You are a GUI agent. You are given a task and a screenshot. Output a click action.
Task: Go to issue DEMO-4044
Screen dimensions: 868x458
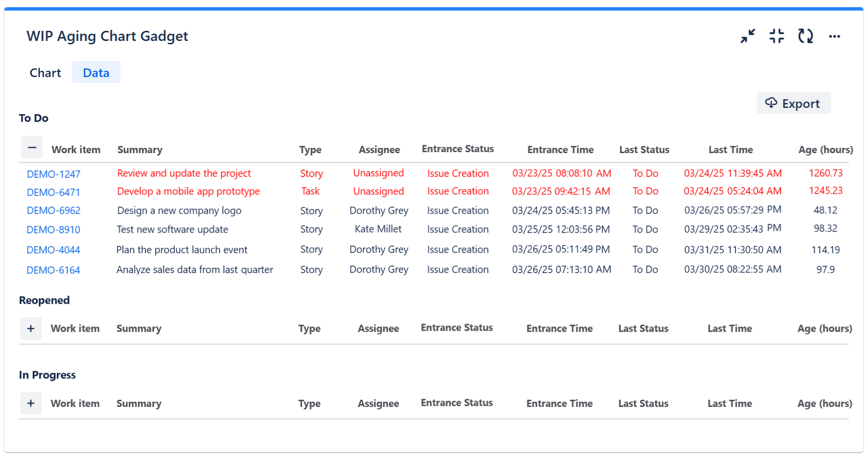coord(53,250)
